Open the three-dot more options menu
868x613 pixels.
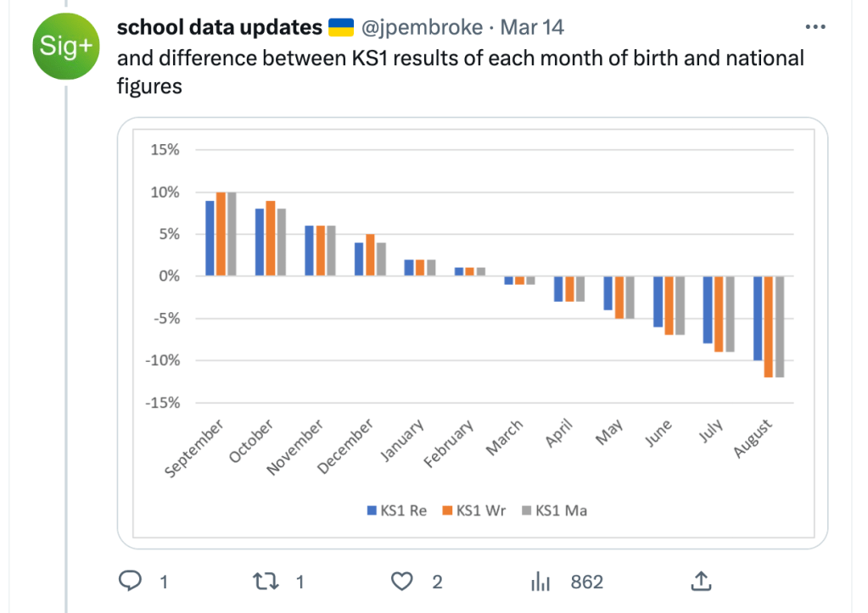(x=815, y=27)
